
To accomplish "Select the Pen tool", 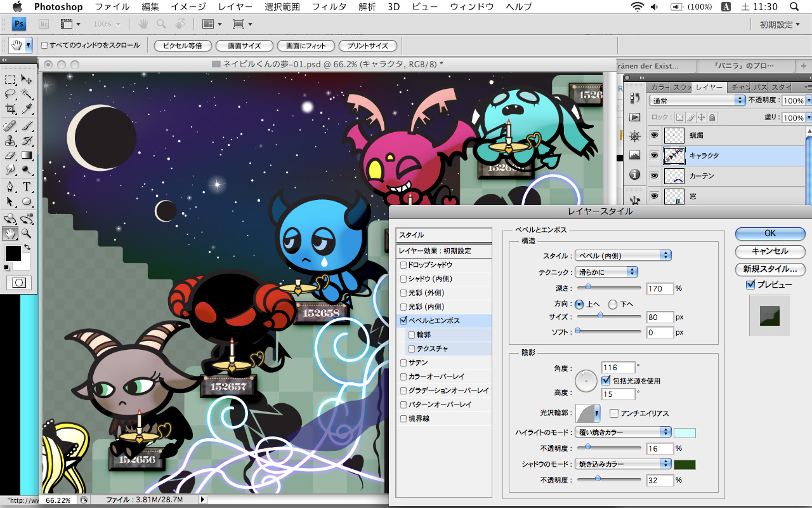I will click(10, 187).
